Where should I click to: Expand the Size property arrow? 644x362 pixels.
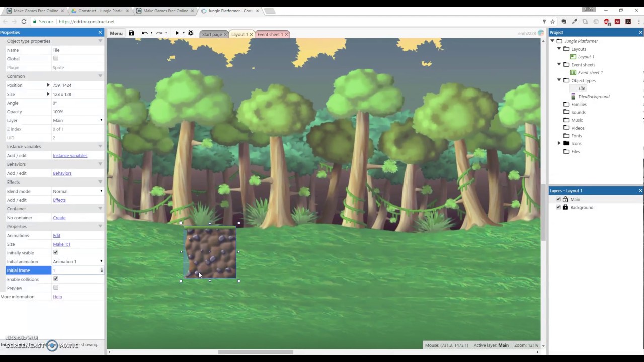click(x=48, y=94)
